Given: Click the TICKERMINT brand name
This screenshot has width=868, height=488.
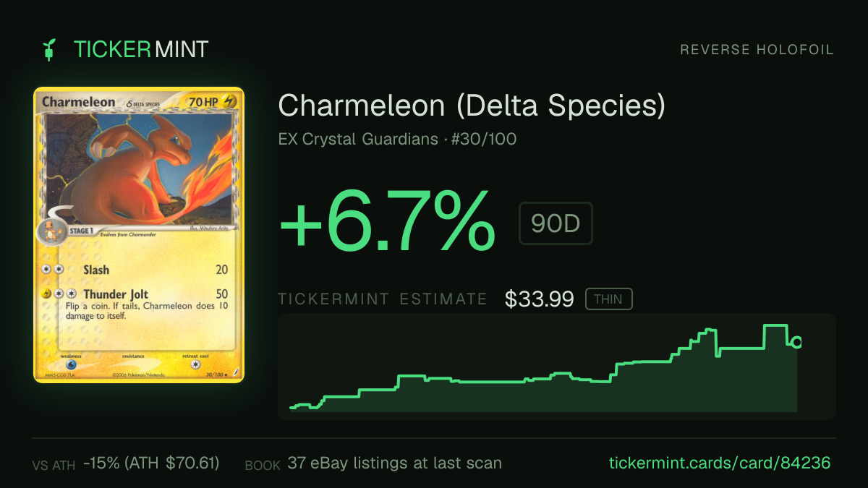Looking at the screenshot, I should pos(141,49).
